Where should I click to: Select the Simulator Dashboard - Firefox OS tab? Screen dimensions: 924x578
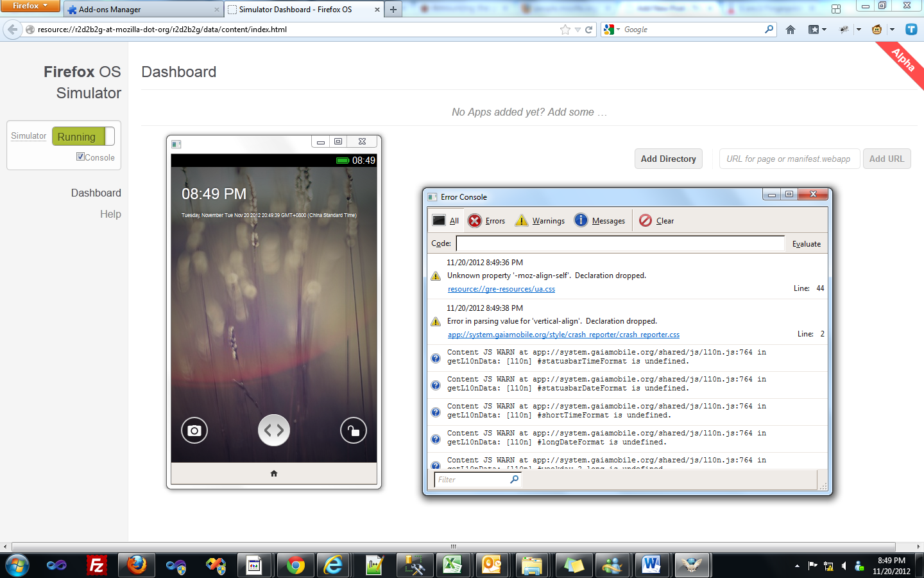coord(304,10)
